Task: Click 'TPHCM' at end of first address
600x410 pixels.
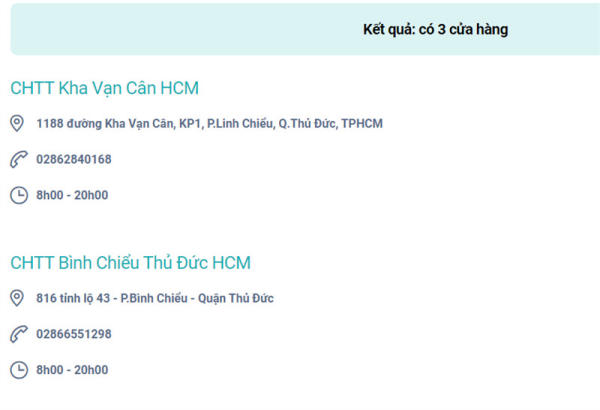Action: point(362,123)
